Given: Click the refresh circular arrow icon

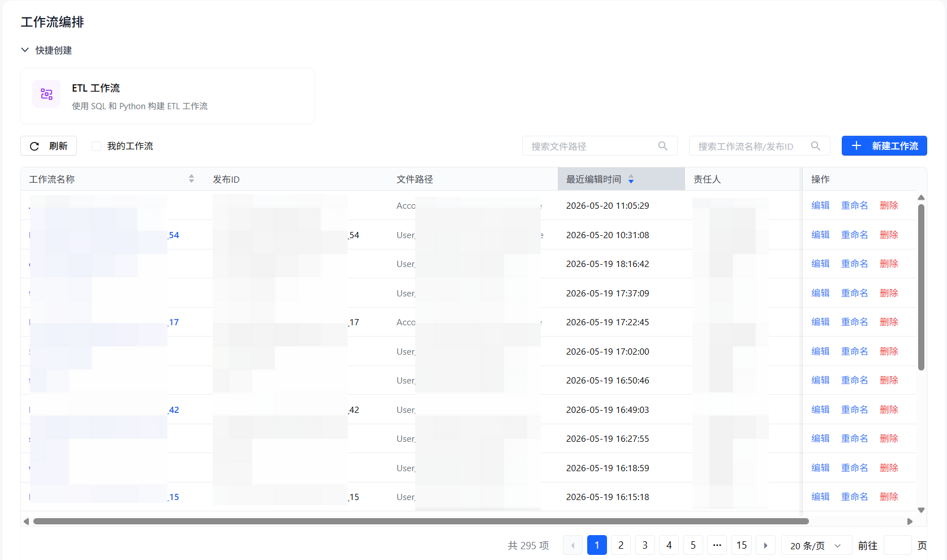Looking at the screenshot, I should click(35, 147).
